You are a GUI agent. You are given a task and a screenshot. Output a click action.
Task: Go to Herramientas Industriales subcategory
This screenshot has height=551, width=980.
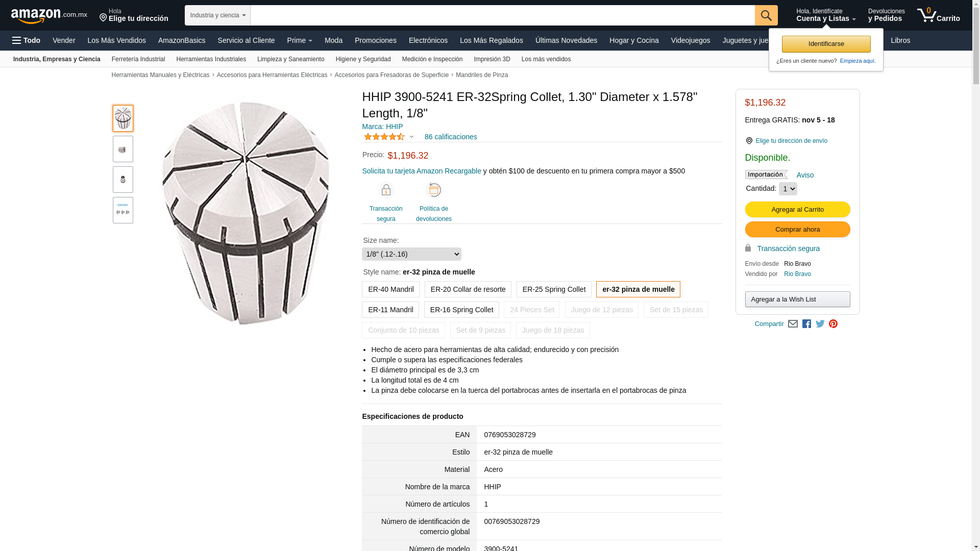(x=211, y=59)
